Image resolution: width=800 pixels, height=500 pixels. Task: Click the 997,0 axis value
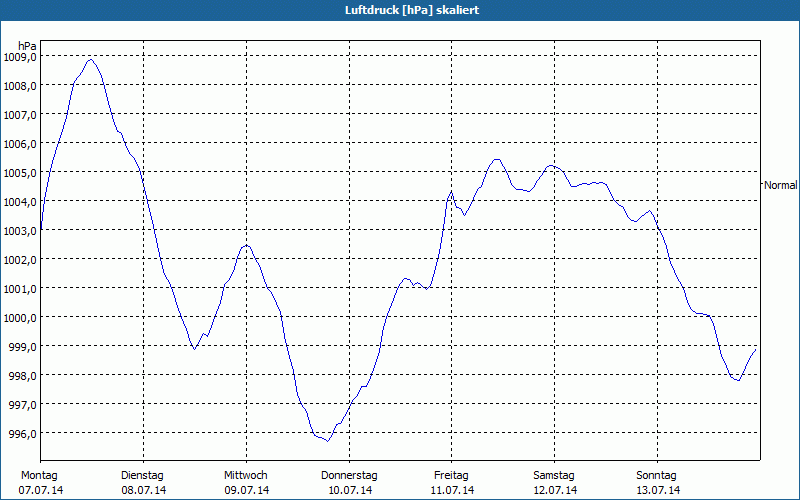(22, 405)
